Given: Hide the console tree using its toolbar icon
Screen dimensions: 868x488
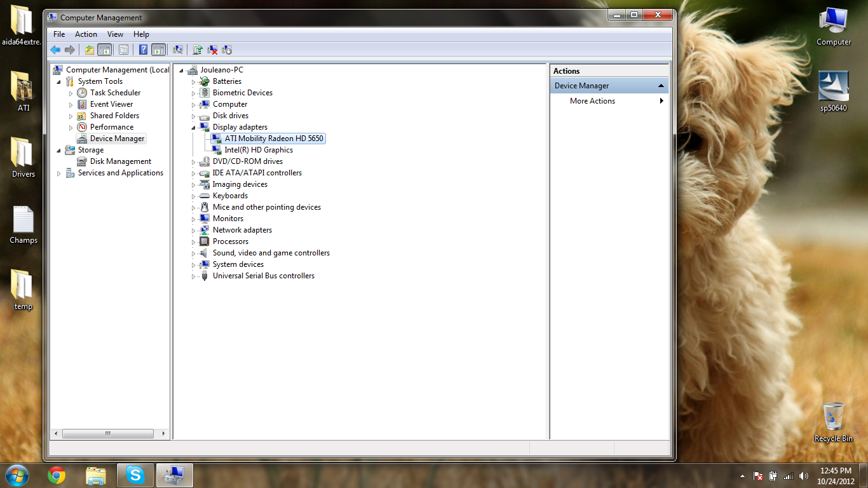Looking at the screenshot, I should tap(103, 50).
